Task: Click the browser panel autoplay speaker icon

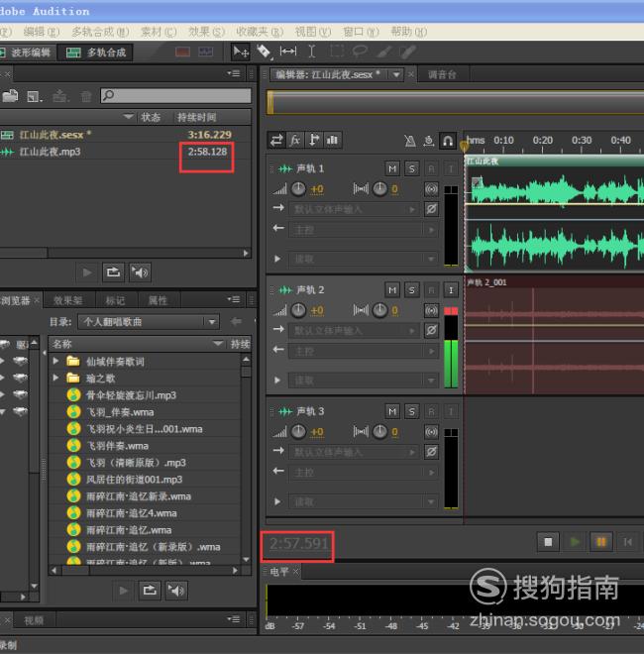Action: pos(176,591)
